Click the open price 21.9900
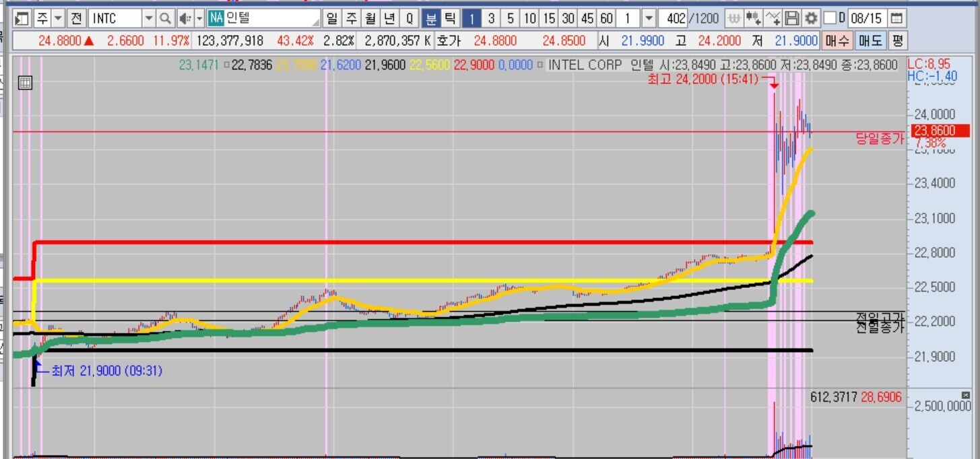This screenshot has height=459, width=980. pos(643,41)
